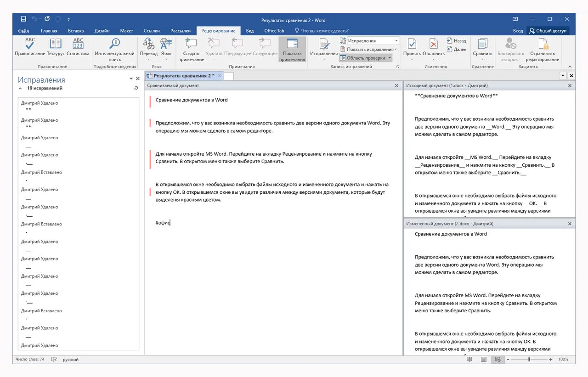Open Ограничить редактирование restrict editing
Viewport: 588px width, 377px height.
pos(543,50)
